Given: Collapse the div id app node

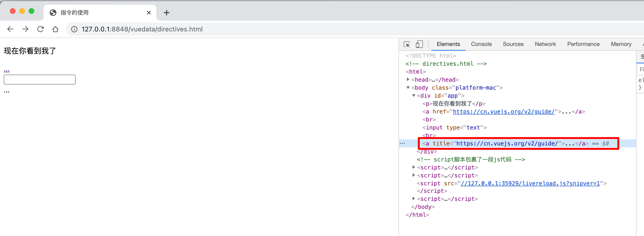Looking at the screenshot, I should (414, 95).
